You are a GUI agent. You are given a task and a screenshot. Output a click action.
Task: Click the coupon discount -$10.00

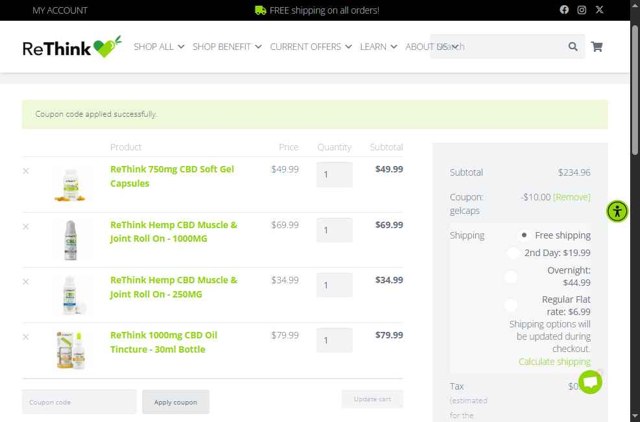536,197
